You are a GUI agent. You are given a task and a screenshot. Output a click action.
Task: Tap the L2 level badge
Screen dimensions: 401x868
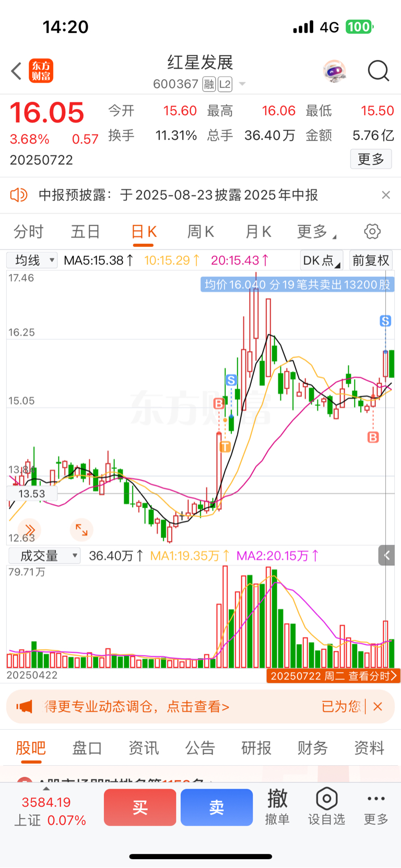coord(225,84)
